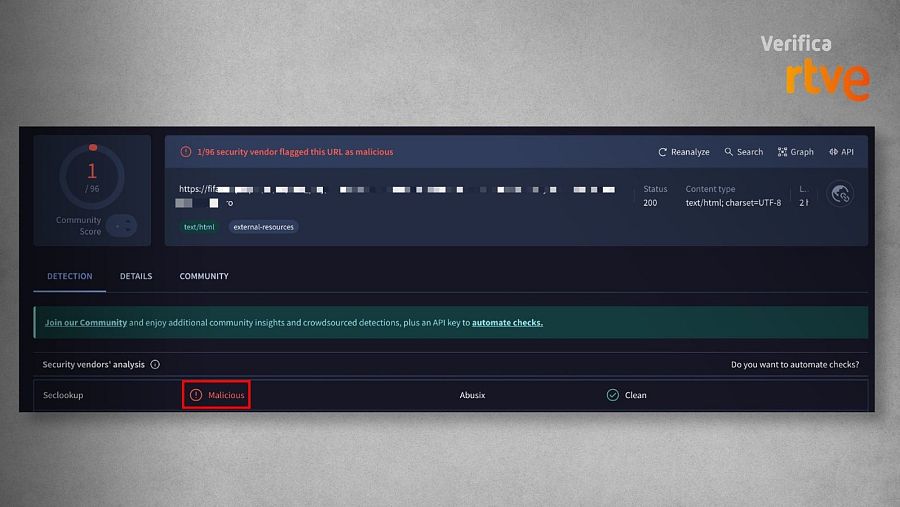The height and width of the screenshot is (507, 900).
Task: Follow the Join our Community link
Action: point(86,323)
